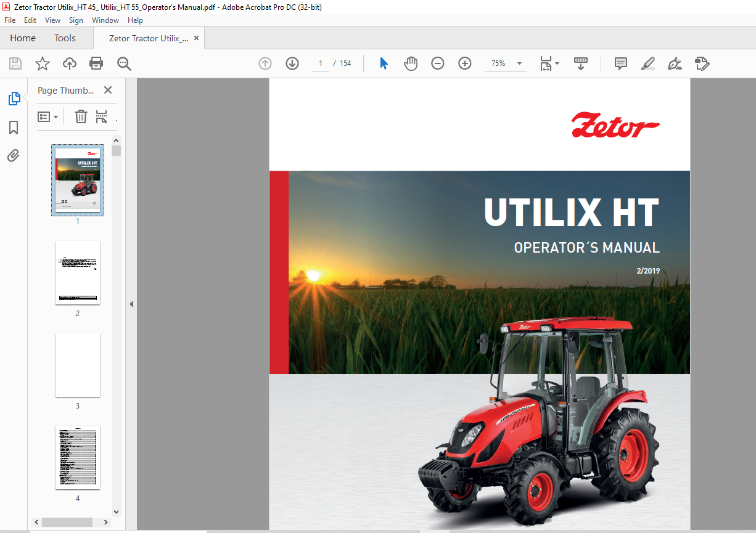This screenshot has height=533, width=756.
Task: Click the thumbnails horizontal scroll right arrow
Action: [106, 522]
